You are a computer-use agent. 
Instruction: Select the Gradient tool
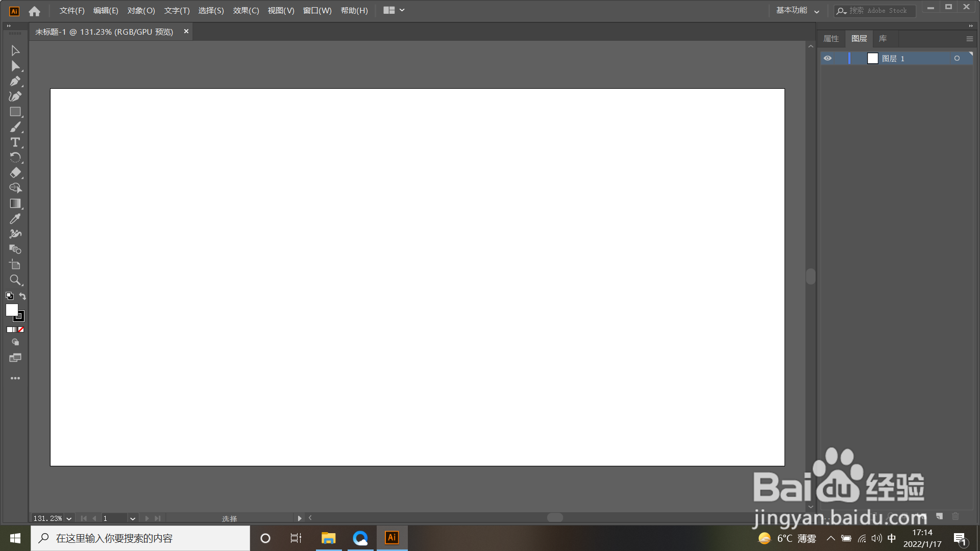15,204
